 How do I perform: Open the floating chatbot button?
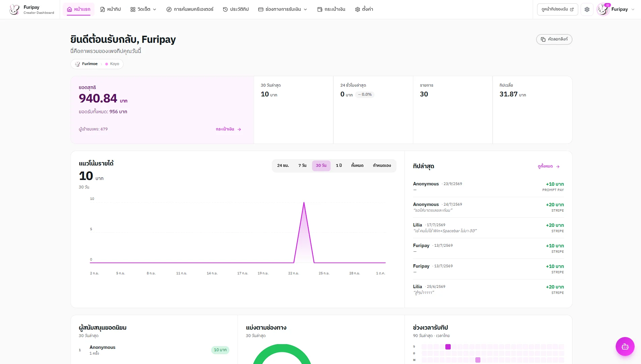coord(625,346)
